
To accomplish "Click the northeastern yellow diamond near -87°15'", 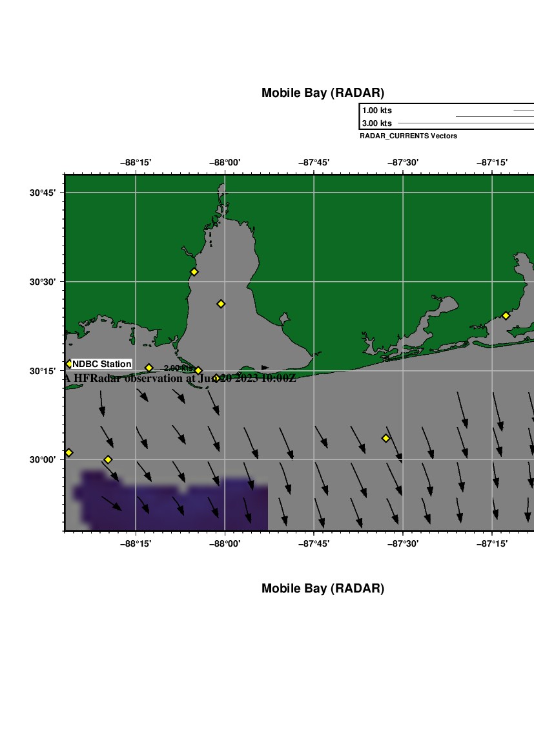I will [506, 315].
